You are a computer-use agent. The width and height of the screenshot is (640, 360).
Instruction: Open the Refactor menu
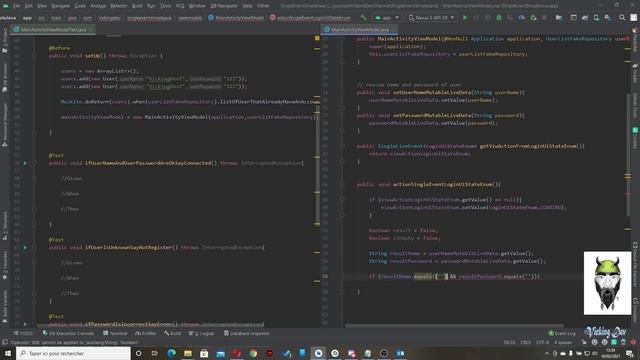(119, 6)
